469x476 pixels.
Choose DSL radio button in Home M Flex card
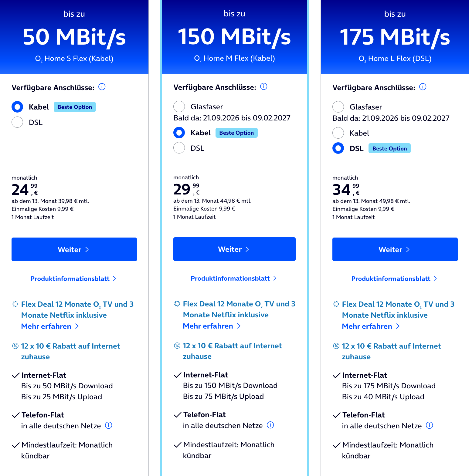pos(179,148)
